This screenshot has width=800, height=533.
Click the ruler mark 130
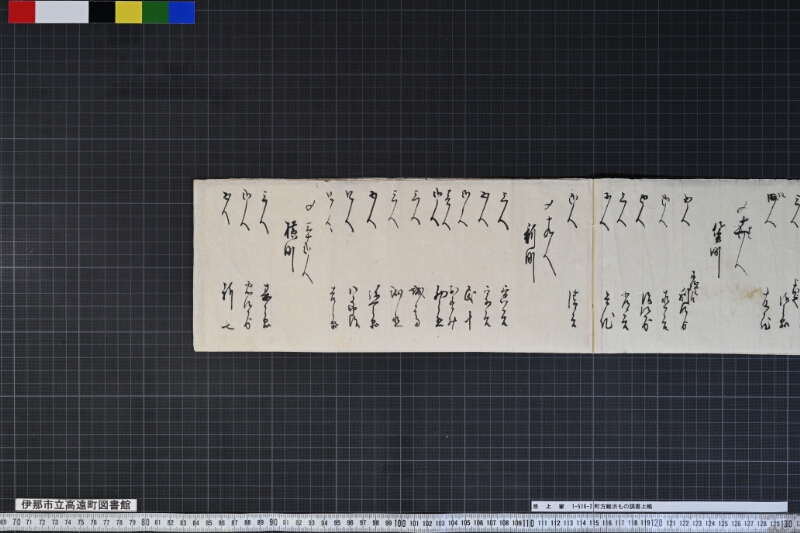(786, 523)
